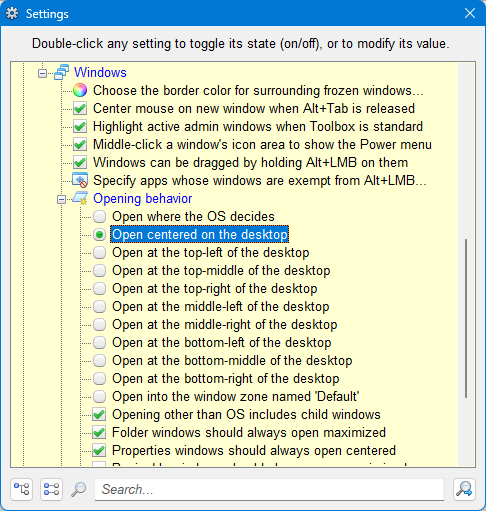This screenshot has width=486, height=511.
Task: Click the Opening behavior window icon
Action: (x=80, y=198)
